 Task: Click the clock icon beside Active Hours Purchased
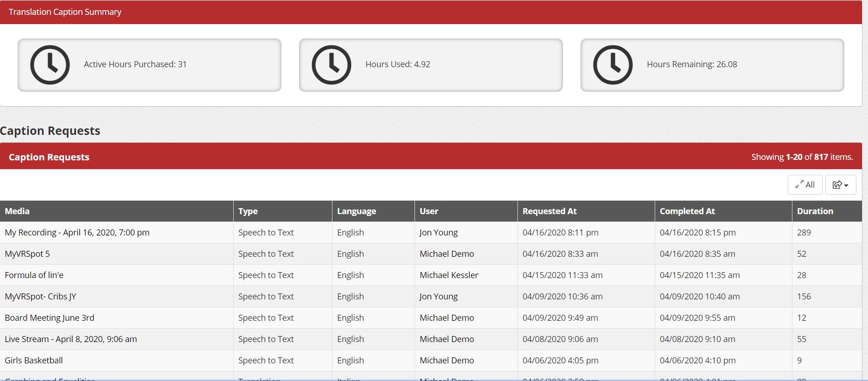click(50, 65)
